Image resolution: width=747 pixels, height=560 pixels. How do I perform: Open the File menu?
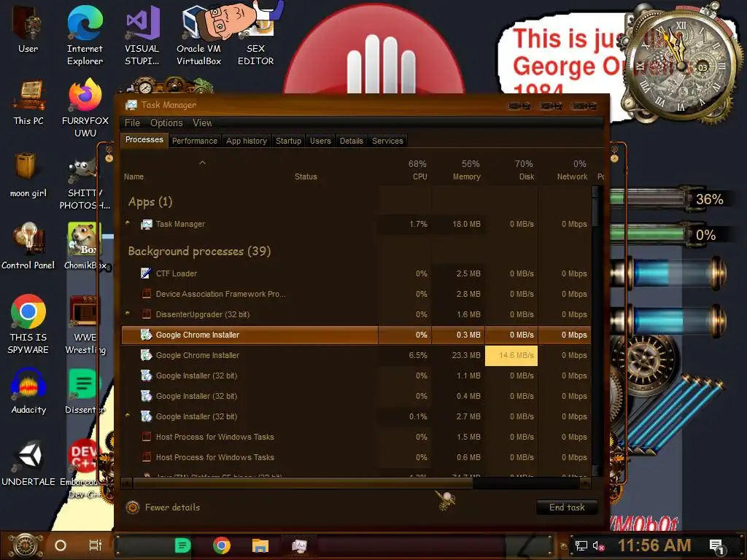pos(132,122)
